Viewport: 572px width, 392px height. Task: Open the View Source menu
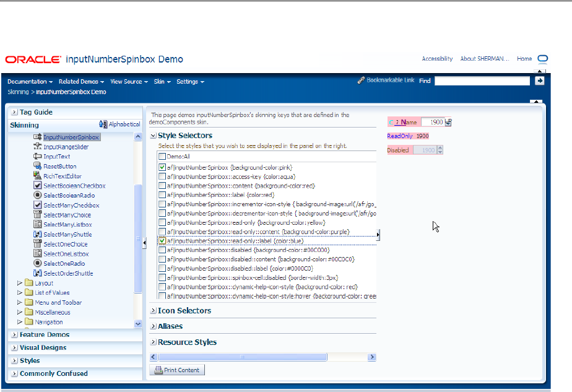coord(129,81)
